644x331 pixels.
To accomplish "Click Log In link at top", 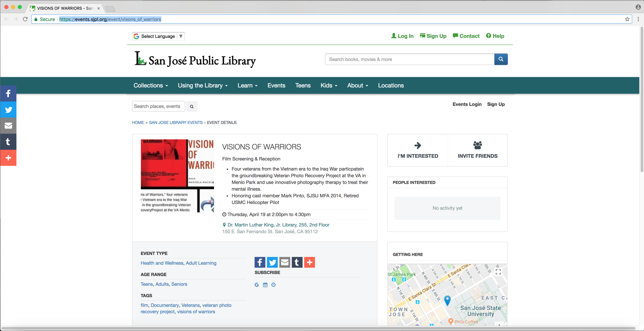I will tap(402, 36).
